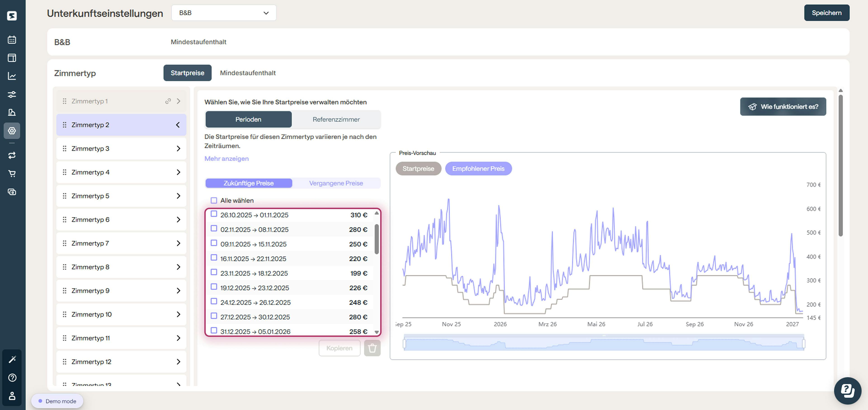Select the gear settings icon in sidebar
868x410 pixels.
[12, 130]
